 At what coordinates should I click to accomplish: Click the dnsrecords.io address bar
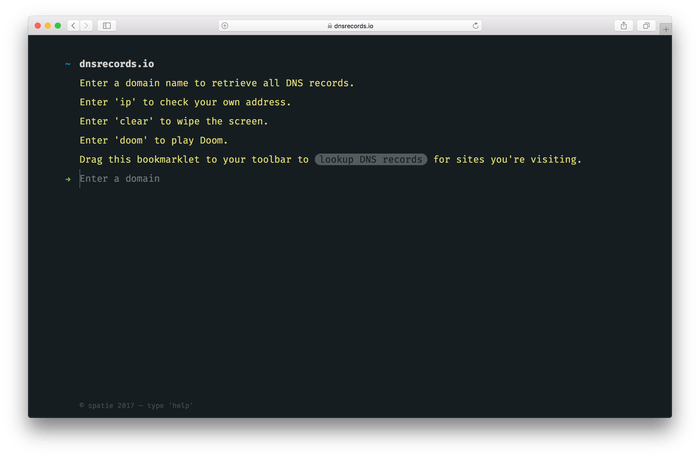coord(350,26)
